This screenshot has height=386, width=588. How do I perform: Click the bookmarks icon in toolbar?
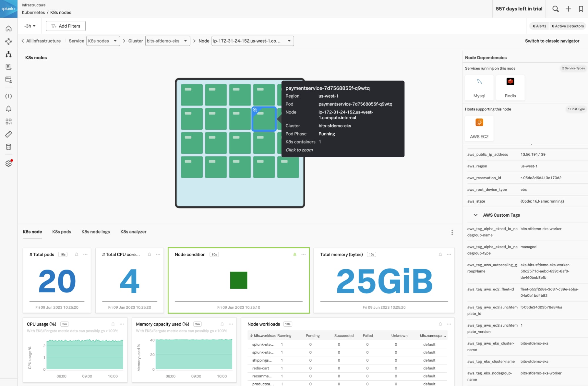click(x=581, y=9)
